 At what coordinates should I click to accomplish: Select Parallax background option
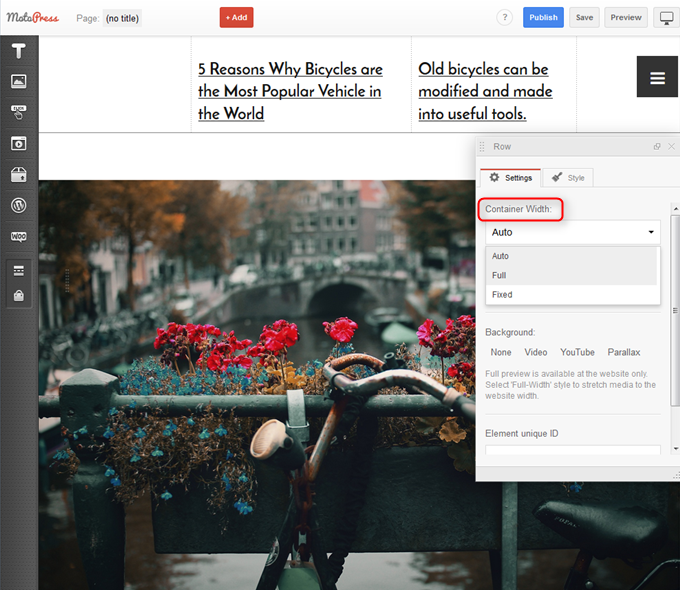[624, 352]
